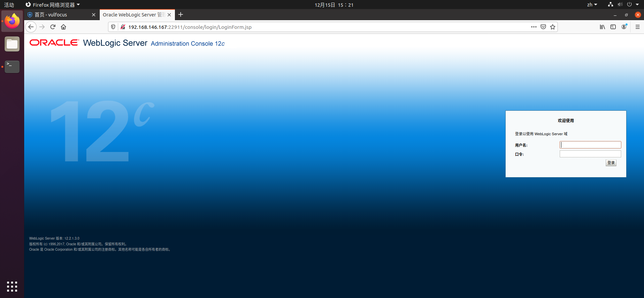Click the 登录 login button
Screen dimensions: 644x298
611,163
